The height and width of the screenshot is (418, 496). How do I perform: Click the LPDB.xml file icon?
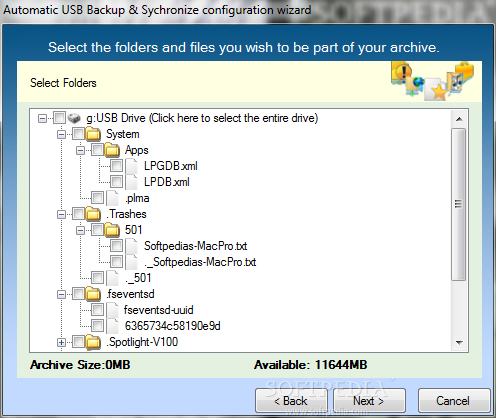131,182
